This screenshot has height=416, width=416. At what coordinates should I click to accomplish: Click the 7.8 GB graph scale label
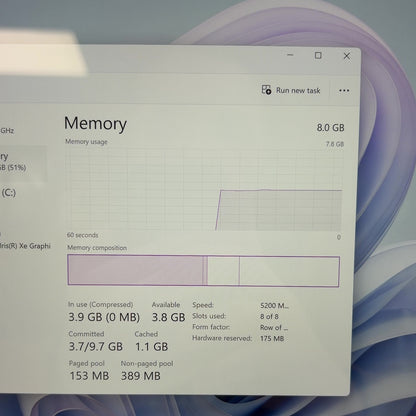click(335, 144)
